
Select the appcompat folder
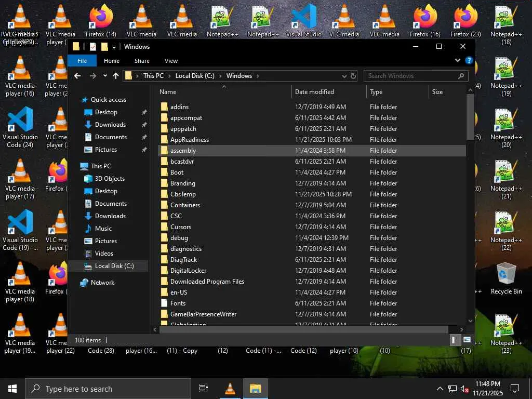point(187,118)
